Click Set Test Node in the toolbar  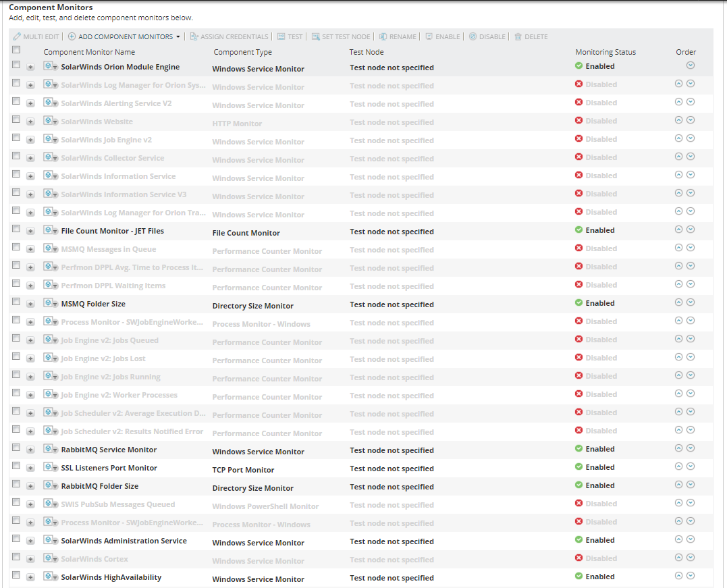[x=341, y=36]
